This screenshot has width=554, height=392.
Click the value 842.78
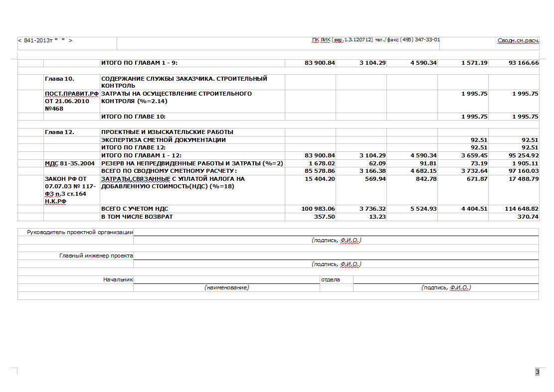click(426, 179)
